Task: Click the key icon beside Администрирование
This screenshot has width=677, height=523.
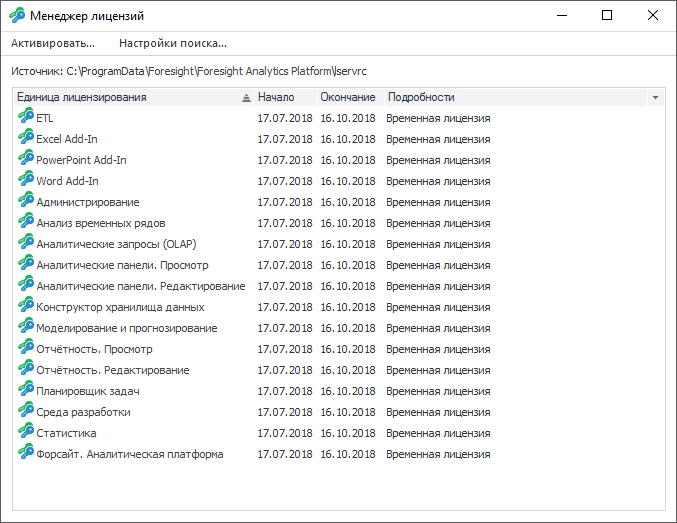Action: (x=26, y=201)
